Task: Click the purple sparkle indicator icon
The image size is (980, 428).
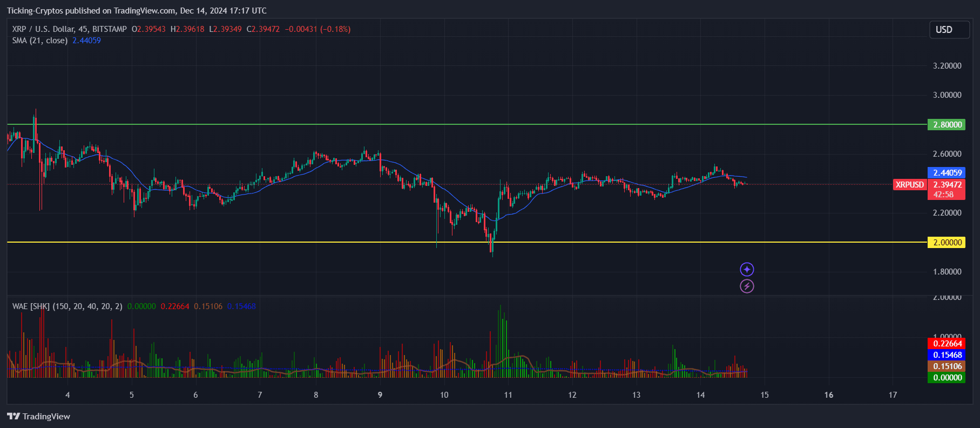Action: 747,269
